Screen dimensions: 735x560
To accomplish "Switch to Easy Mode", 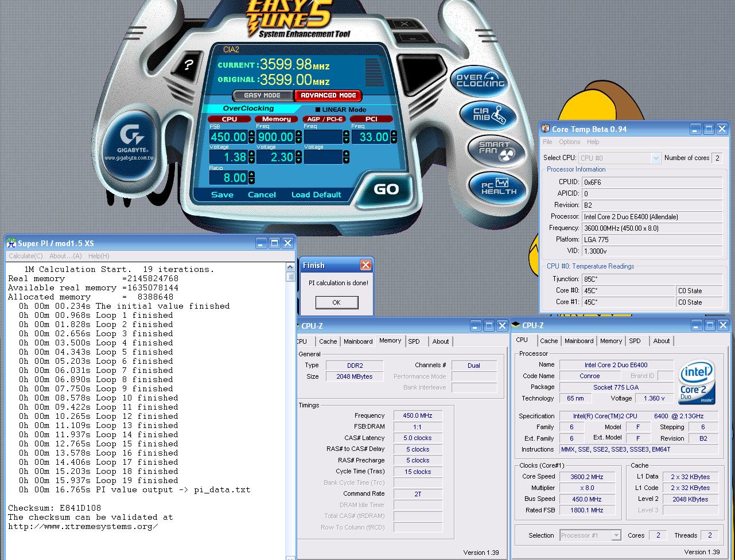I will pyautogui.click(x=262, y=95).
